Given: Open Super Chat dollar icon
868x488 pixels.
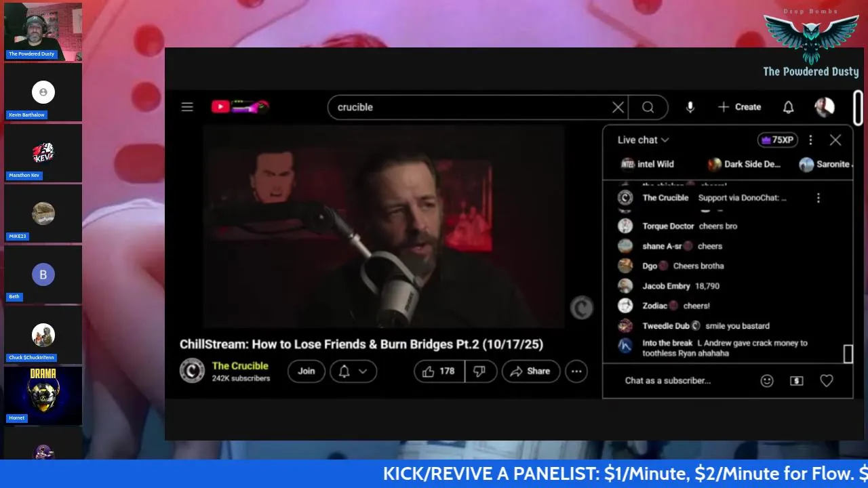Looking at the screenshot, I should pyautogui.click(x=797, y=381).
